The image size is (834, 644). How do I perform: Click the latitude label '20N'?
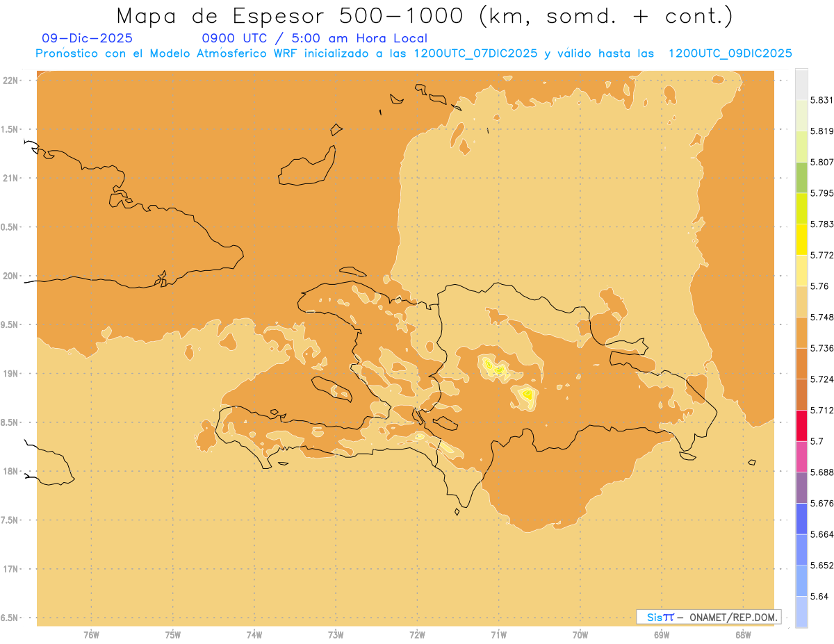click(x=10, y=276)
